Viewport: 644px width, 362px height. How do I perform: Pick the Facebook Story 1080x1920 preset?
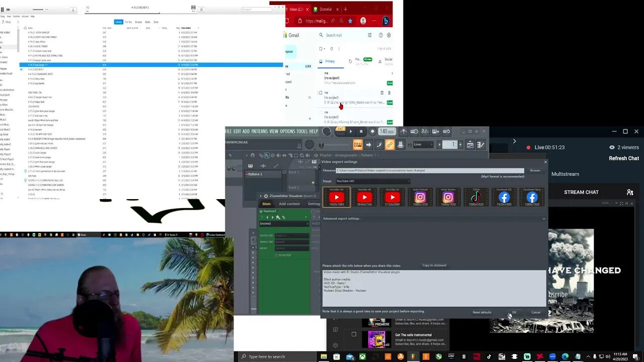pos(532,197)
